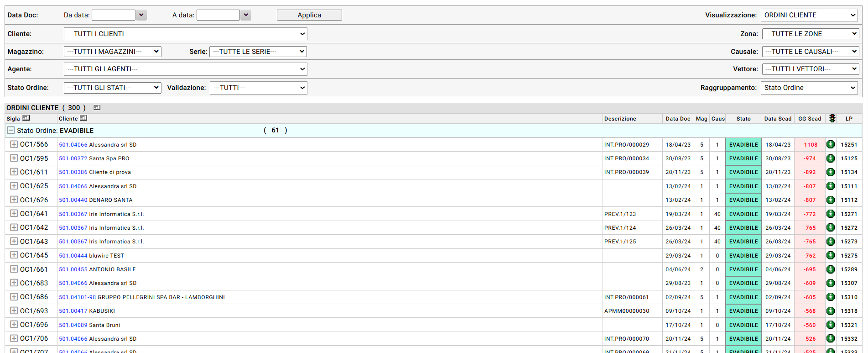Open the Da data calendar dropdown arrow
Viewport: 868px width, 353px height.
point(141,15)
